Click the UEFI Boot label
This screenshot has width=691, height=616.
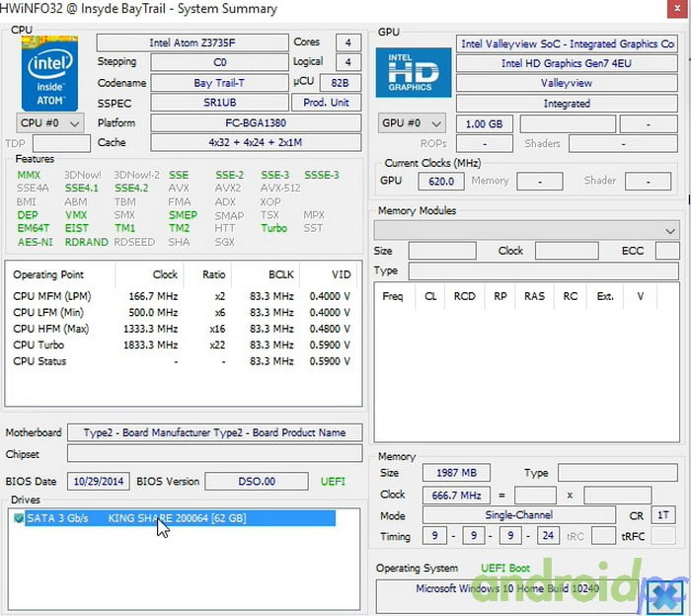click(505, 569)
